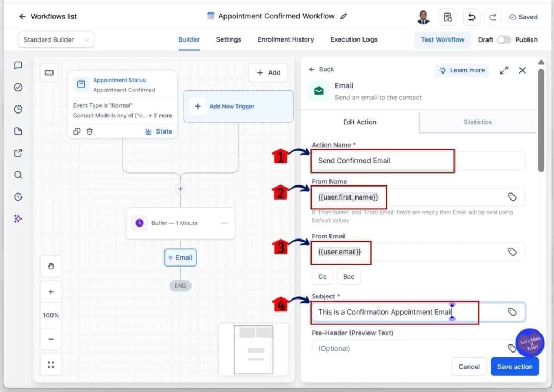Image resolution: width=554 pixels, height=392 pixels.
Task: Zoom out on the canvas
Action: (x=51, y=339)
